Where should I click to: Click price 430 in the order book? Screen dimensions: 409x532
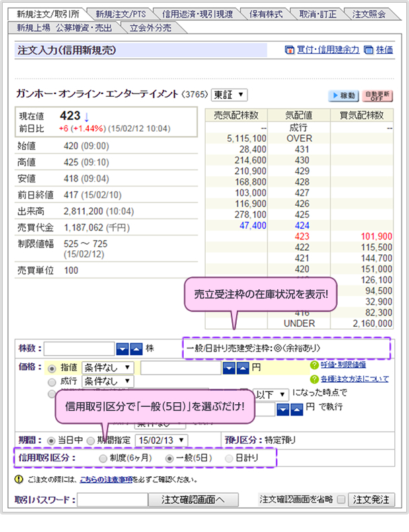(302, 161)
